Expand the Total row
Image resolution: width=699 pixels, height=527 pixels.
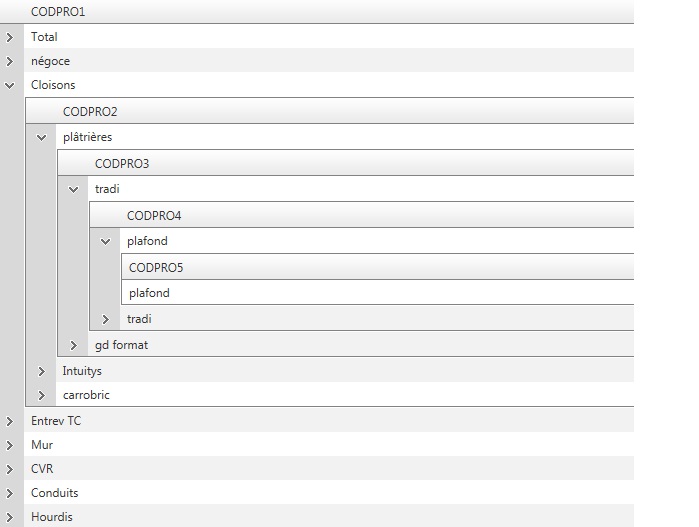tap(10, 37)
